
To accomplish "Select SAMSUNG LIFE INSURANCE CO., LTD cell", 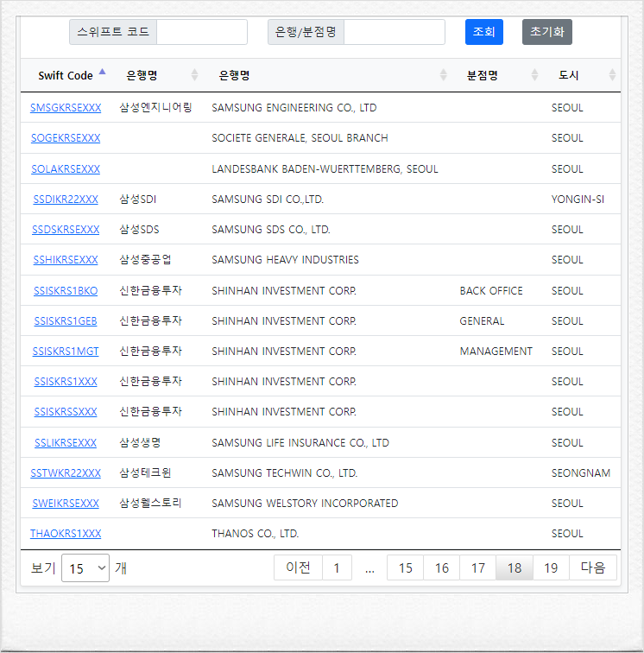I will tap(300, 443).
